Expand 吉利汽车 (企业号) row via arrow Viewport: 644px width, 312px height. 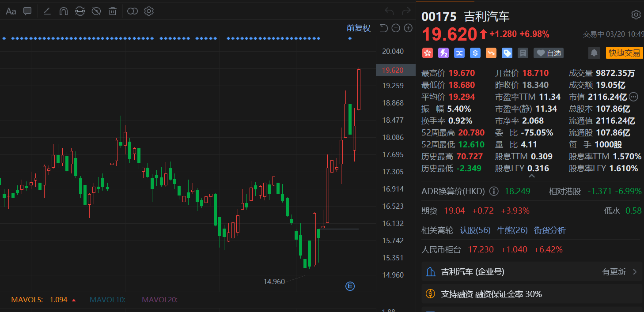(x=635, y=272)
